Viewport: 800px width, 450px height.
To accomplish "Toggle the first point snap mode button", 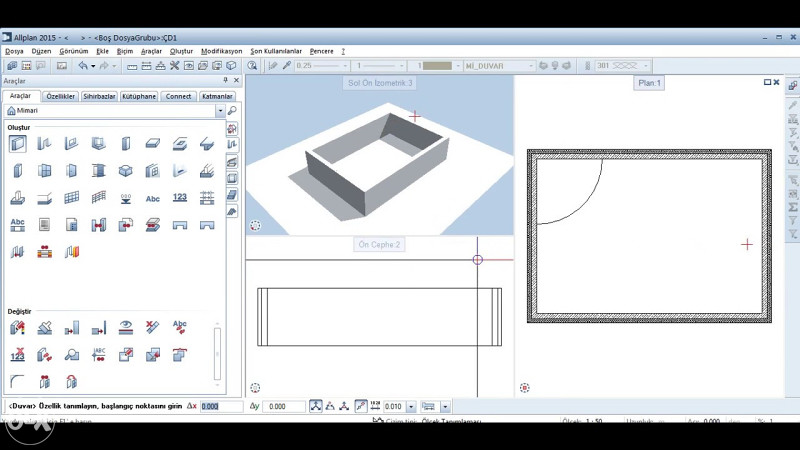I will 316,406.
